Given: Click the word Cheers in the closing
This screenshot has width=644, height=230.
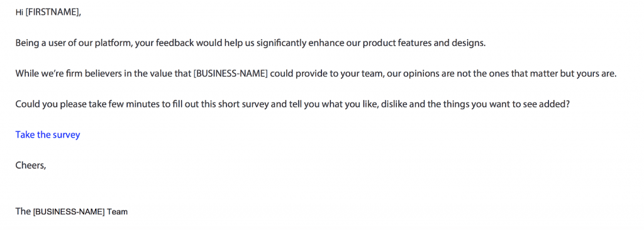Looking at the screenshot, I should 30,165.
